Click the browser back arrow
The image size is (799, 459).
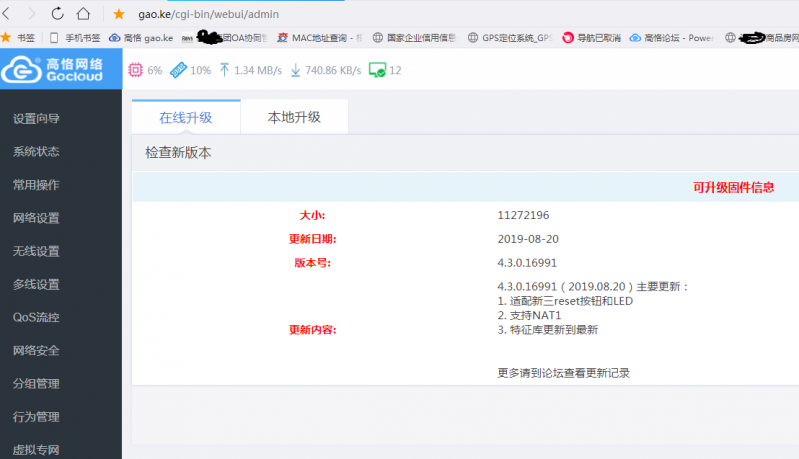click(x=6, y=14)
